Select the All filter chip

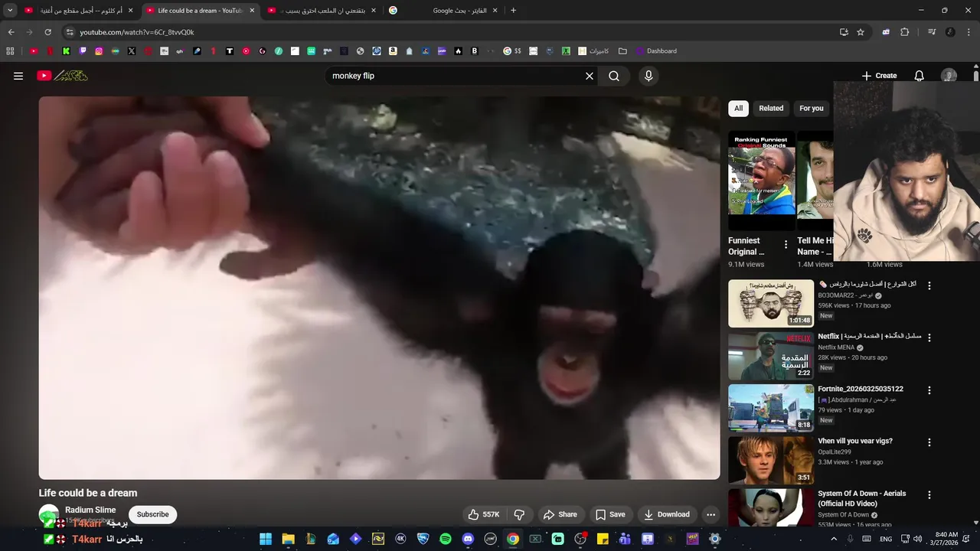738,108
